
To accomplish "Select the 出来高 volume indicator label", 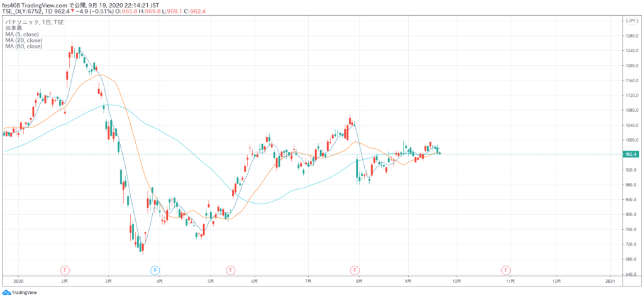I will [x=13, y=28].
